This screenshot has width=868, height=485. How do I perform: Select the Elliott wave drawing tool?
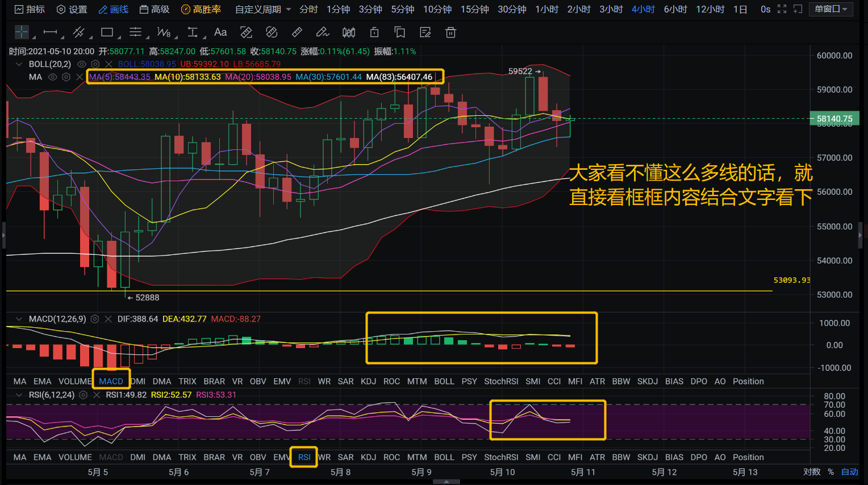164,32
